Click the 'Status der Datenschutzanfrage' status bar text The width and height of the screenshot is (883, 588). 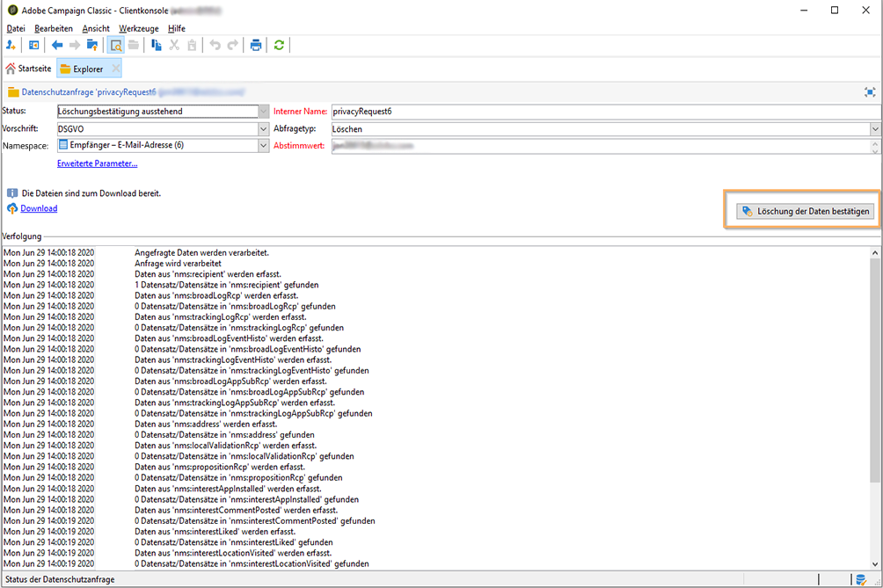coord(60,579)
